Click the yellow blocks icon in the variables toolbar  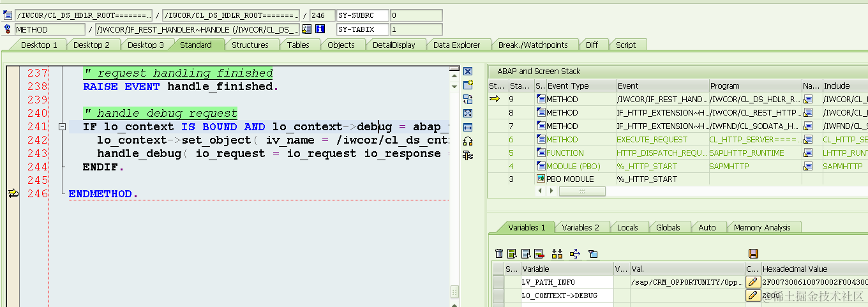pos(557,254)
